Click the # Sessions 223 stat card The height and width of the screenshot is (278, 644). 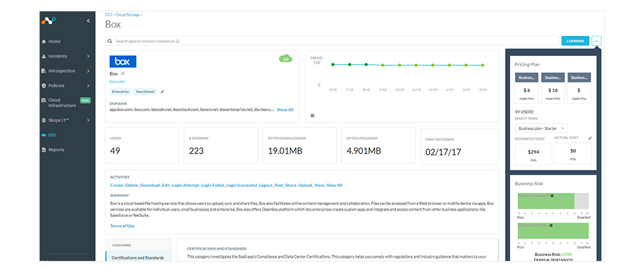click(x=221, y=146)
